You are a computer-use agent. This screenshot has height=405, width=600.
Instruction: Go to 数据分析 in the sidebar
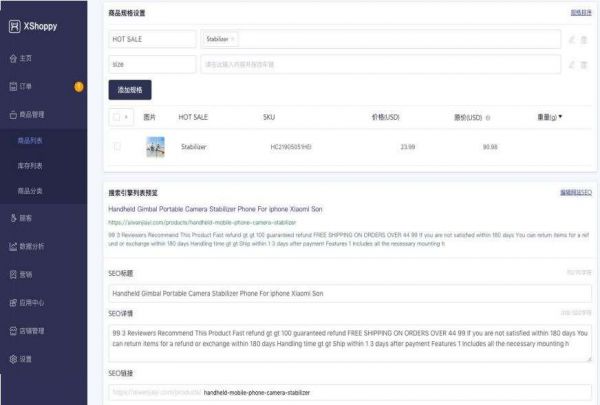[32, 245]
